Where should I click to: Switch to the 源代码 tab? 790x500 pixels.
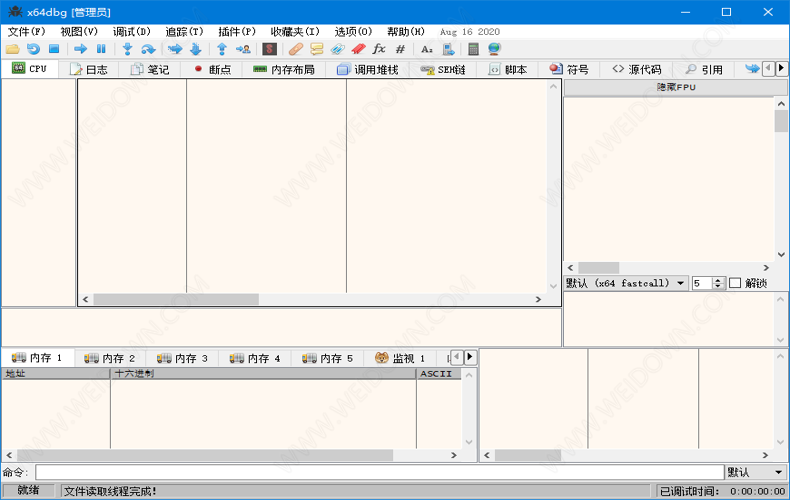click(636, 69)
